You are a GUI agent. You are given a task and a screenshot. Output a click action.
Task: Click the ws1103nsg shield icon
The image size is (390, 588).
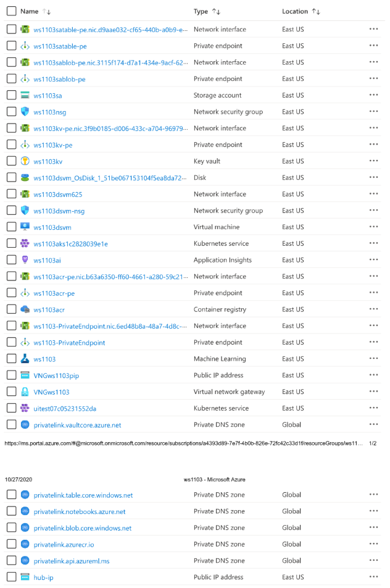click(25, 112)
